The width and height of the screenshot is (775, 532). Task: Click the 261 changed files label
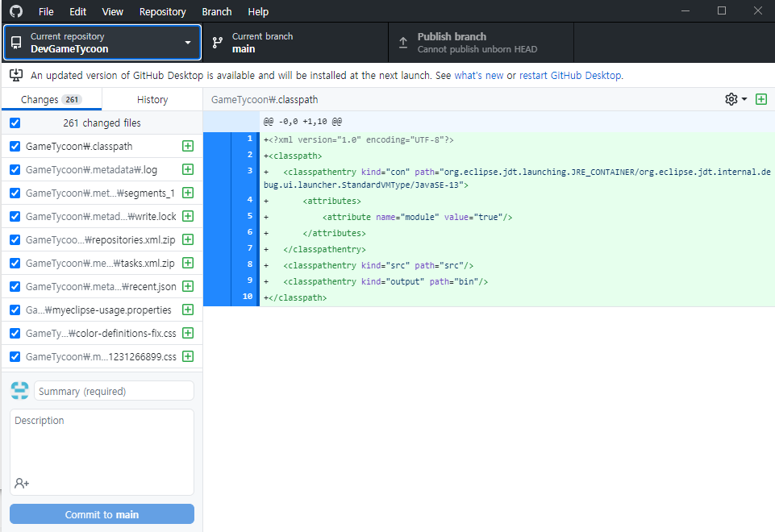(102, 123)
